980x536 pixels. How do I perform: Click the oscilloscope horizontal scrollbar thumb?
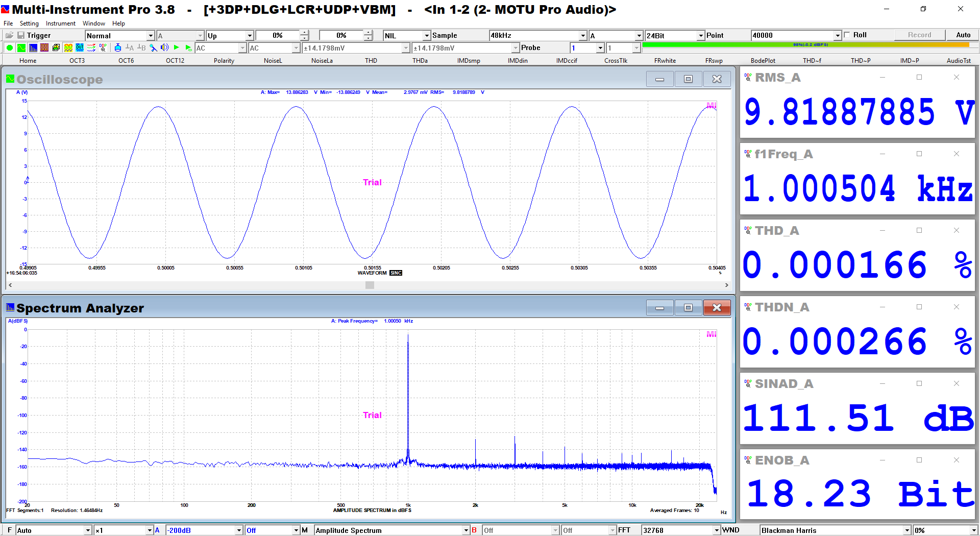[370, 285]
